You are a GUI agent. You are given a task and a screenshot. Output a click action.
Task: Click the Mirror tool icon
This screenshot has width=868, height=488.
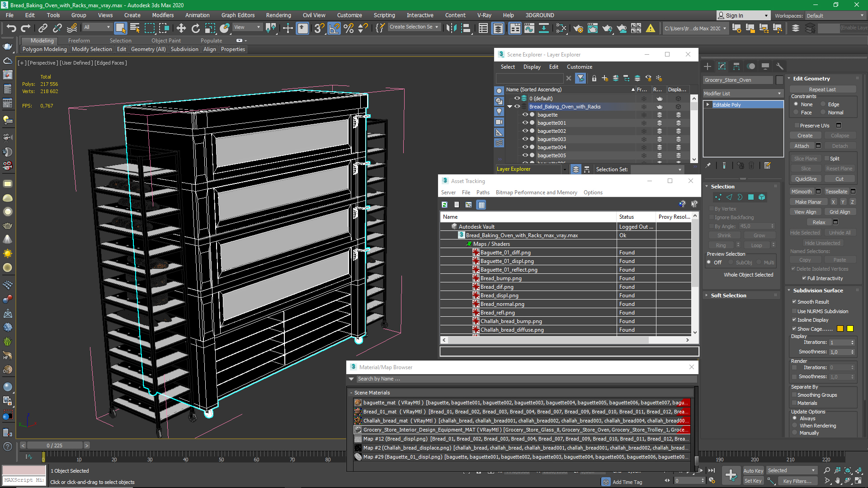click(x=451, y=28)
